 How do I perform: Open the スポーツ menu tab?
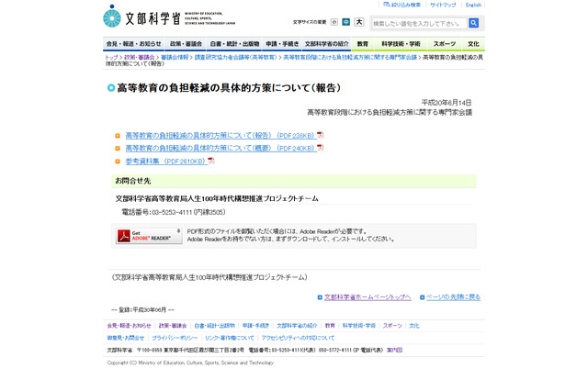[x=445, y=44]
